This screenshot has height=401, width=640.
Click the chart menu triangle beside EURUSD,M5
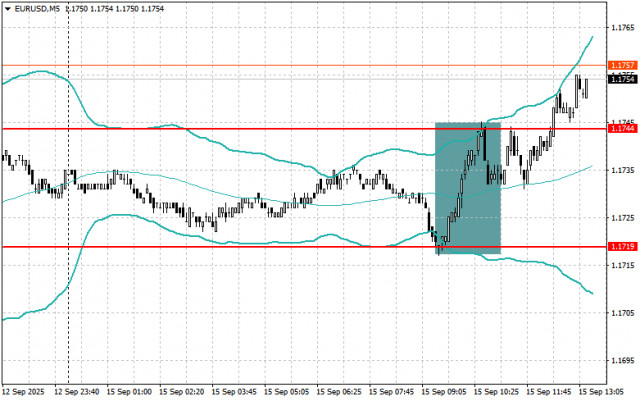click(8, 9)
